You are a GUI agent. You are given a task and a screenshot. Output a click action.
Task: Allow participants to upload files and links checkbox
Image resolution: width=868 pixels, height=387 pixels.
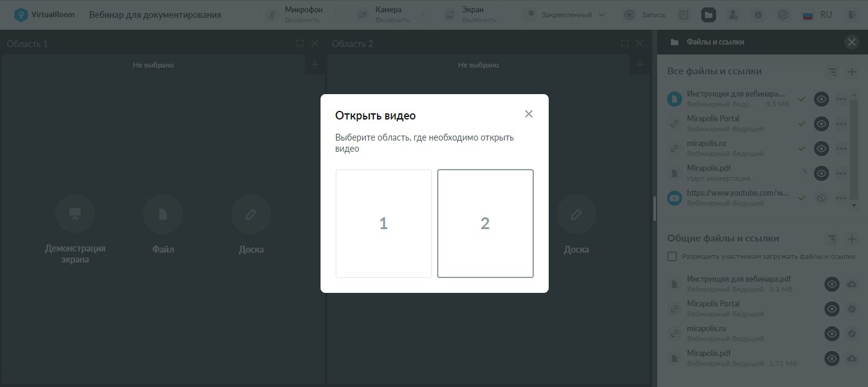[672, 256]
